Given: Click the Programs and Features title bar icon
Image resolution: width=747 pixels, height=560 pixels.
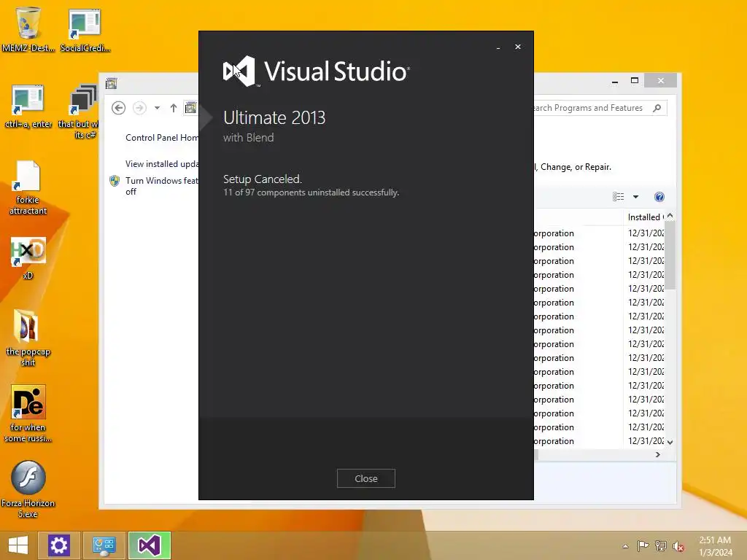Looking at the screenshot, I should coord(112,84).
